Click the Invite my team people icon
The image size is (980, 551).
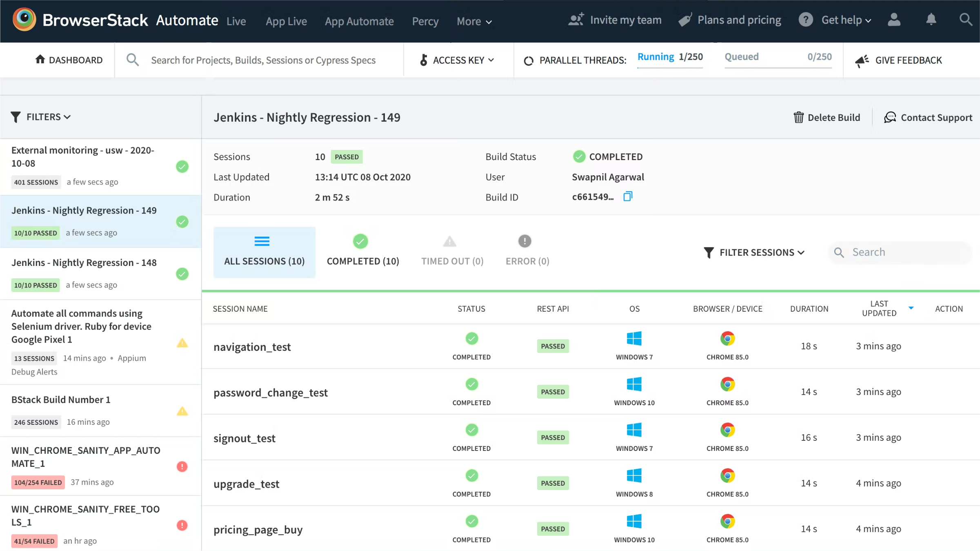click(576, 20)
